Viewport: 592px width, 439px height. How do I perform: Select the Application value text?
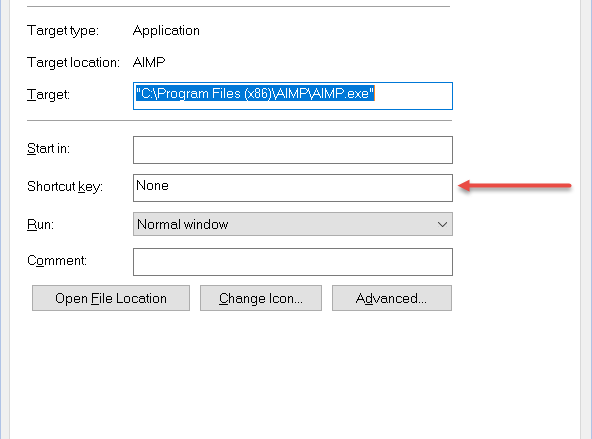pyautogui.click(x=166, y=31)
